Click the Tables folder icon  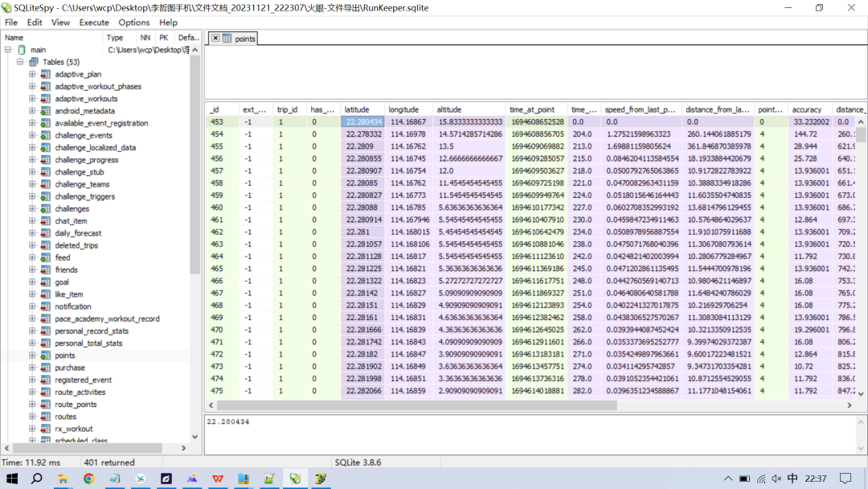coord(34,62)
